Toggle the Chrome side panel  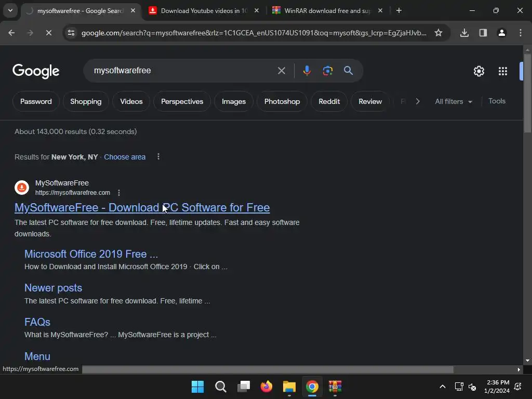(483, 33)
